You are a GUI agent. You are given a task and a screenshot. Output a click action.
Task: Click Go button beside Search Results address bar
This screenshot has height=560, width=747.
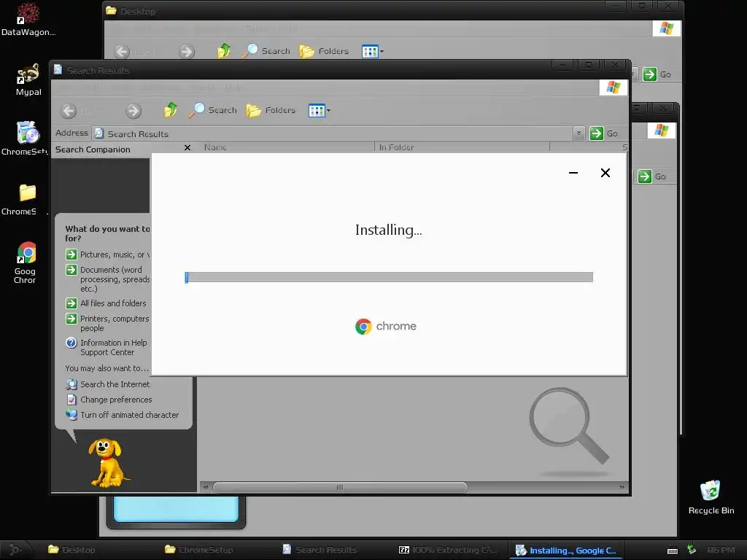click(x=604, y=133)
